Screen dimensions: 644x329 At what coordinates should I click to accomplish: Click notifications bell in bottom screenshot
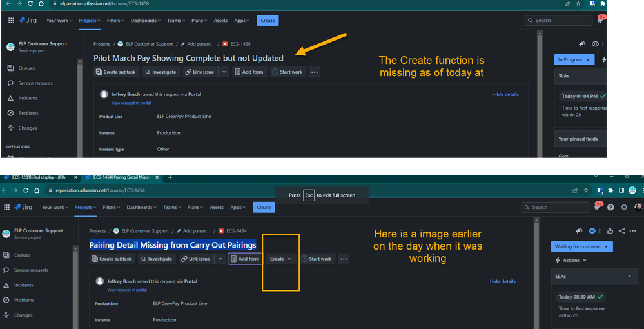coord(598,207)
